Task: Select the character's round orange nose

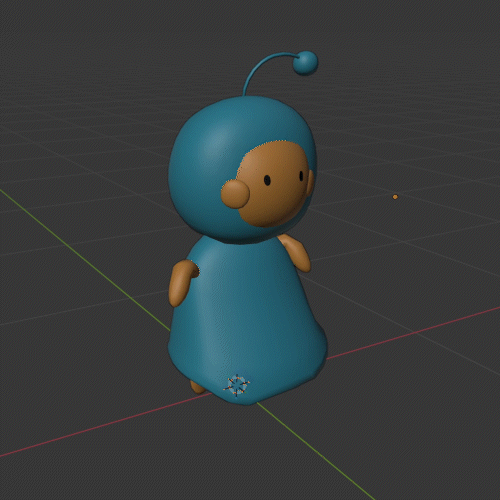Action: click(x=235, y=194)
